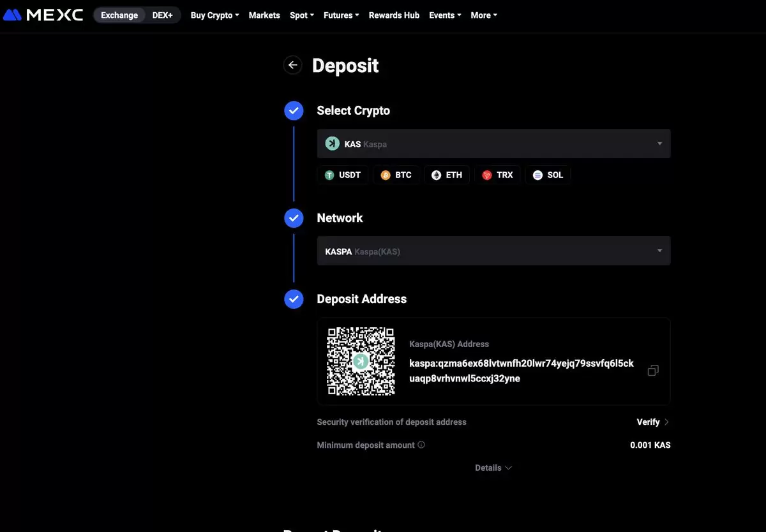Click Kaspa(KAS) Address label
Viewport: 766px width, 532px height.
coord(449,344)
